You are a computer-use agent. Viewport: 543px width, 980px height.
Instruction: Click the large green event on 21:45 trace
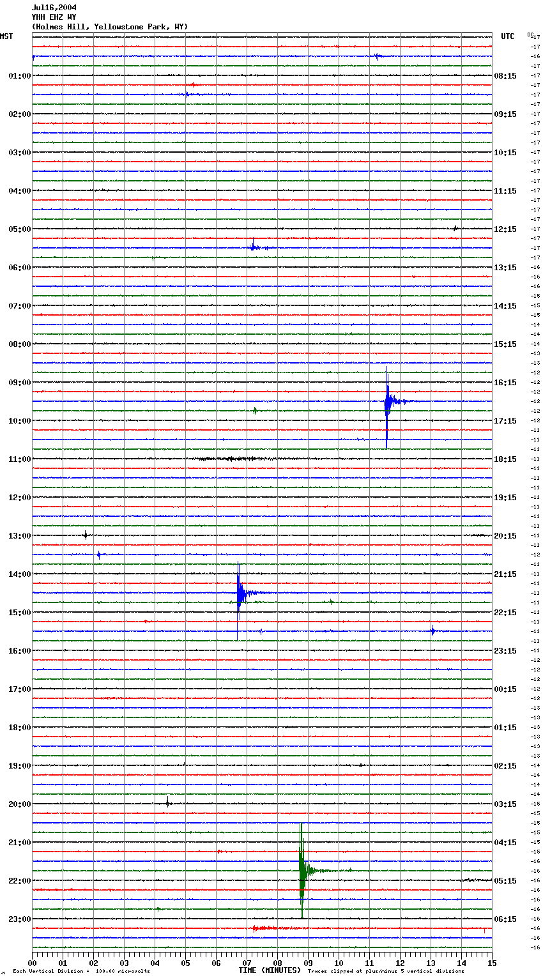click(303, 871)
